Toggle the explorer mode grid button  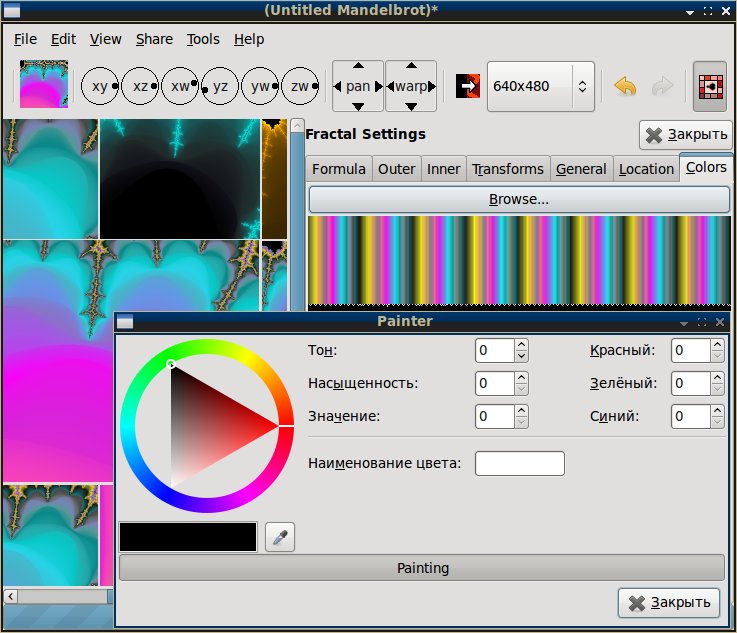(x=710, y=86)
